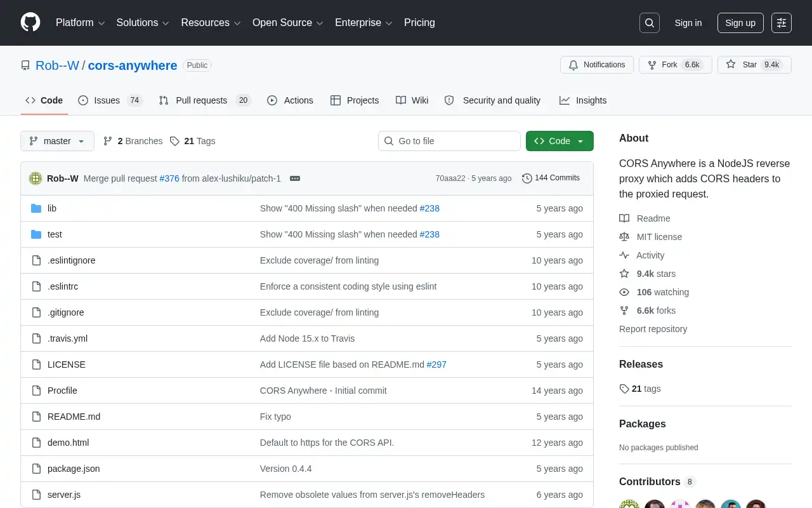This screenshot has width=812, height=508.
Task: Open the master branch selector
Action: tap(57, 141)
